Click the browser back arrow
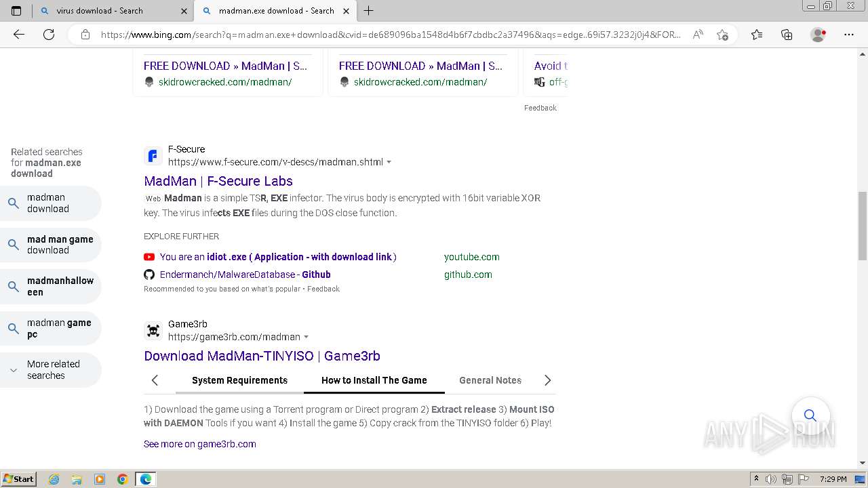Viewport: 868px width, 488px height. tap(19, 35)
